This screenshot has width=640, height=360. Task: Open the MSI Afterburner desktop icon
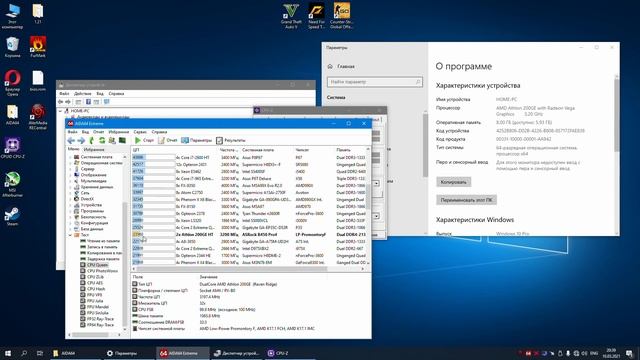click(13, 184)
